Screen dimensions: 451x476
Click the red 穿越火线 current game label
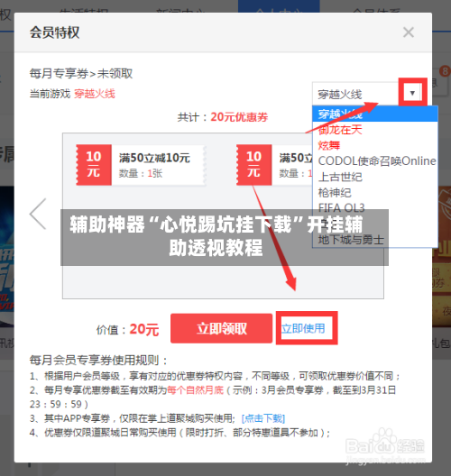tap(95, 94)
